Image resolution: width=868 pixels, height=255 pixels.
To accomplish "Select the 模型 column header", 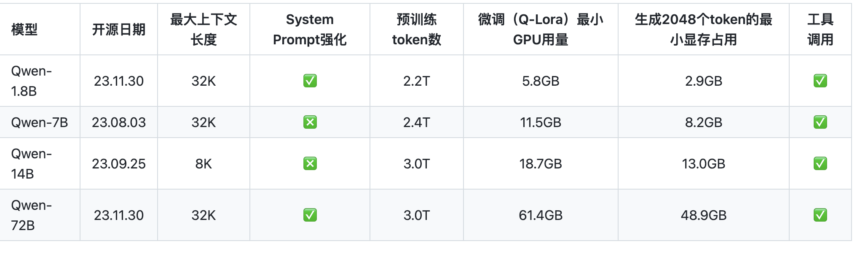I will pos(24,30).
